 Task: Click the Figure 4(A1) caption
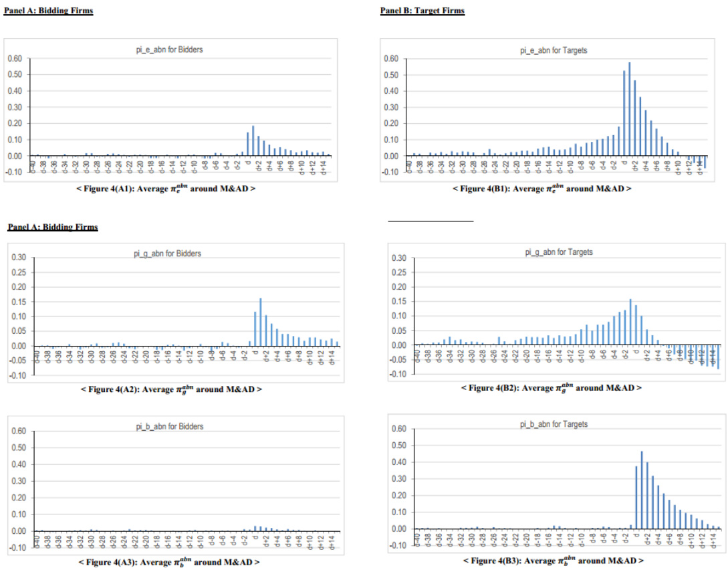(x=166, y=189)
